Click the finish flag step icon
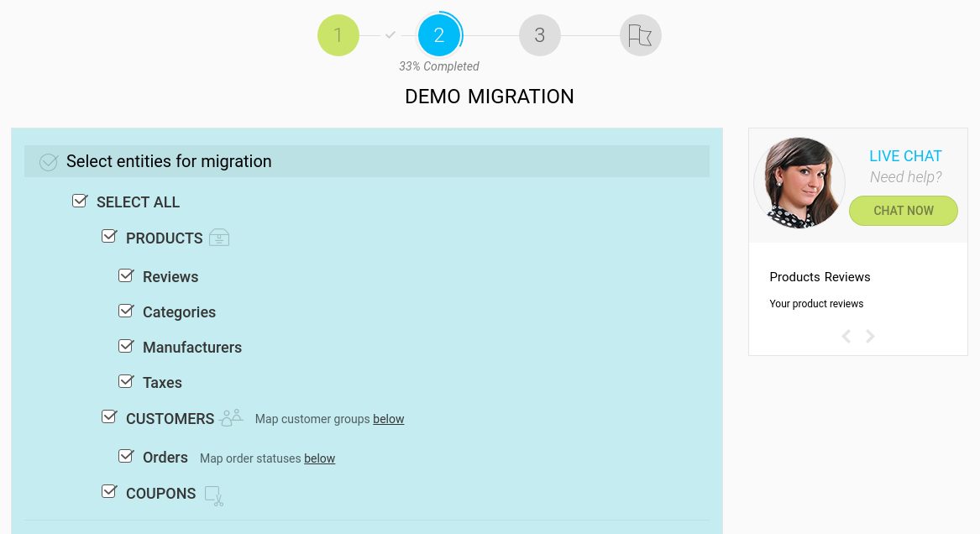 coord(640,35)
